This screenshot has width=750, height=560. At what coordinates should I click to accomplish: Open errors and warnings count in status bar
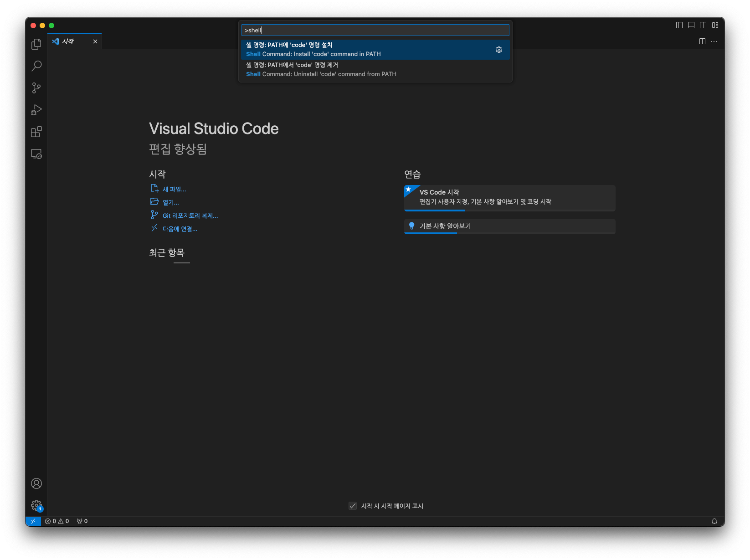57,521
